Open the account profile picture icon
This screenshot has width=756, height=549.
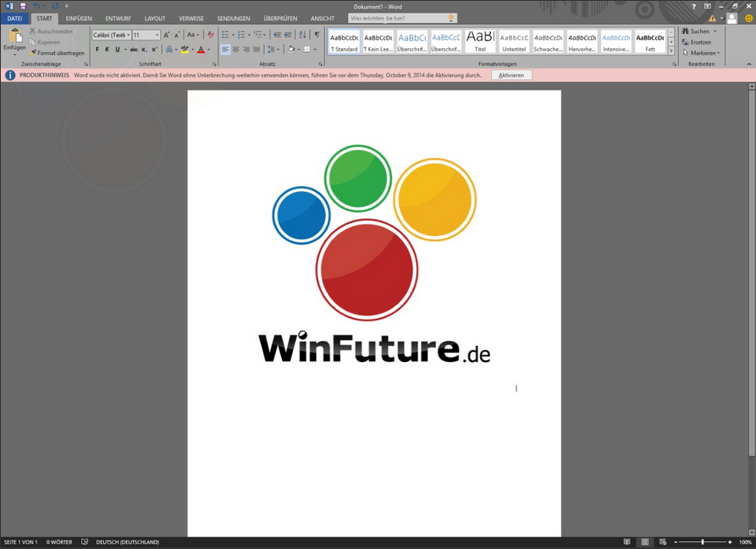(x=732, y=19)
